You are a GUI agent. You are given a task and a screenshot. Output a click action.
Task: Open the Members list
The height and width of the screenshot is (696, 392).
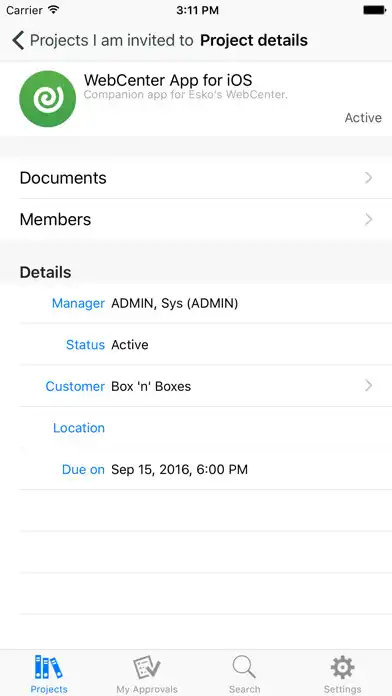(196, 219)
